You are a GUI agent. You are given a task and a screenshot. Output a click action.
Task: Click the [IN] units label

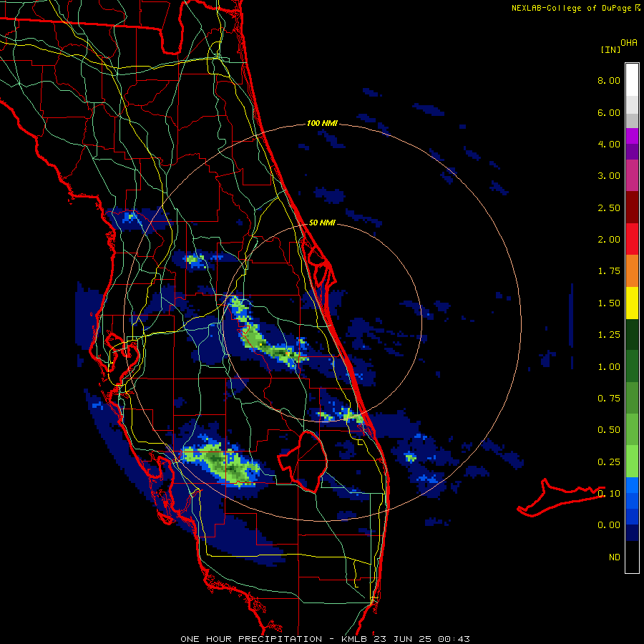click(x=610, y=49)
